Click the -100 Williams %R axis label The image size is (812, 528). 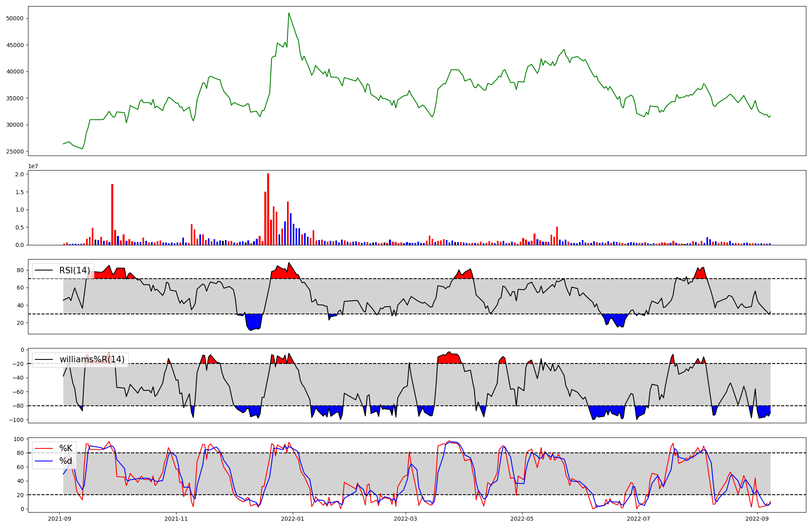point(17,420)
